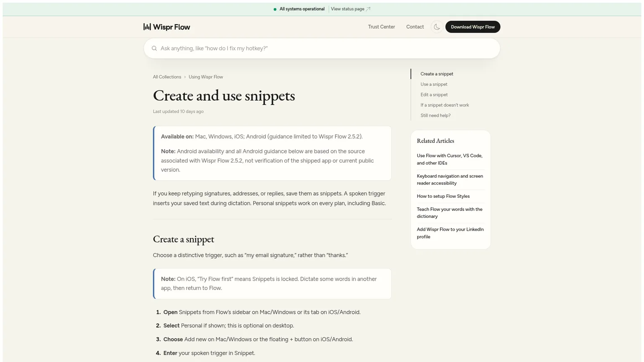Jump to Use a snippet section
Screen dimensions: 644x362
point(434,84)
